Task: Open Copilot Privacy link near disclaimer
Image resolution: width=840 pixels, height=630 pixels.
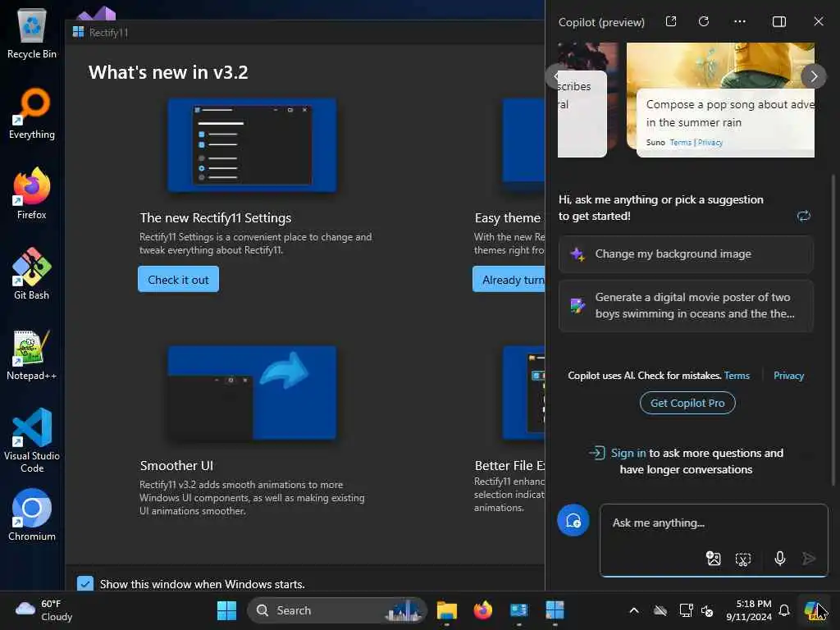Action: click(788, 376)
